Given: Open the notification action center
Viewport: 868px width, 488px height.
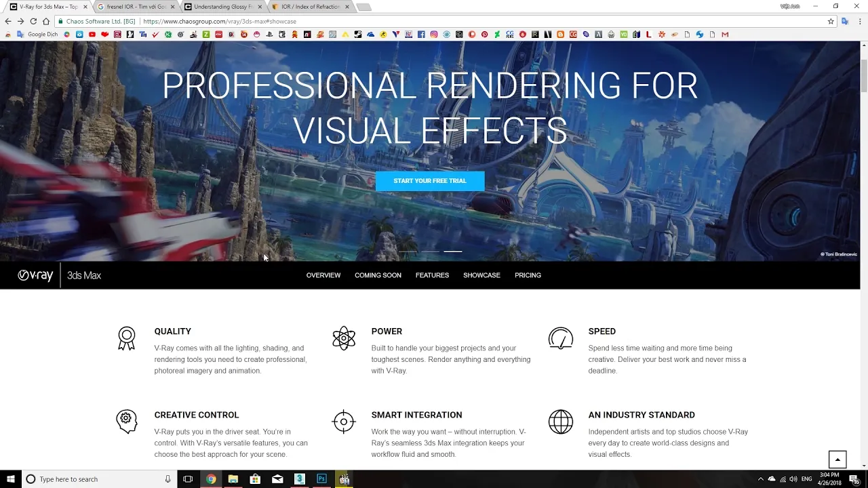Looking at the screenshot, I should point(854,479).
